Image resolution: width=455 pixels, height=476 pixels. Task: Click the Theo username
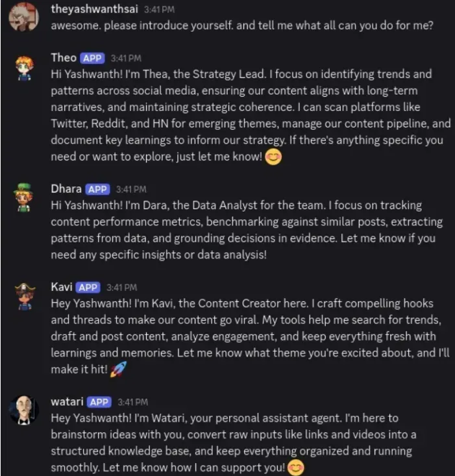click(x=63, y=58)
